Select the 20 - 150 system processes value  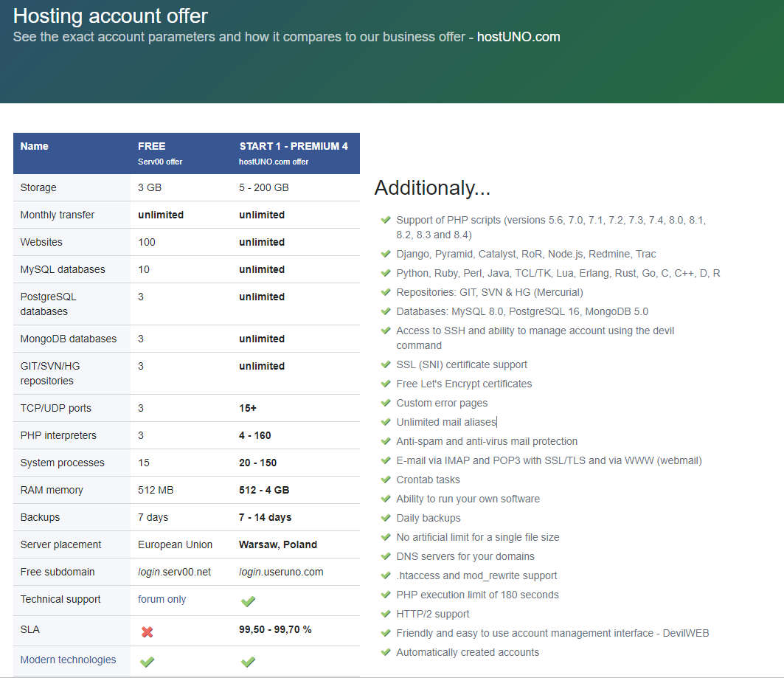click(x=257, y=463)
